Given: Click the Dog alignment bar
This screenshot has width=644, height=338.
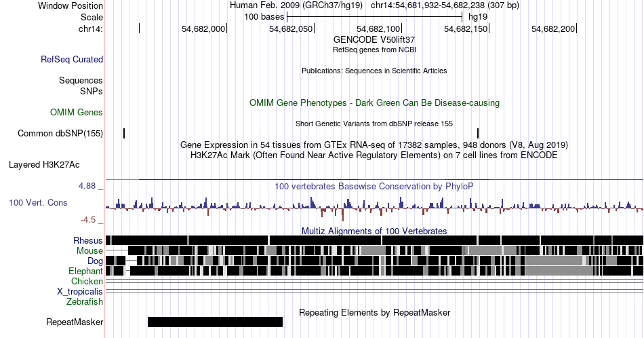Looking at the screenshot, I should (x=374, y=261).
